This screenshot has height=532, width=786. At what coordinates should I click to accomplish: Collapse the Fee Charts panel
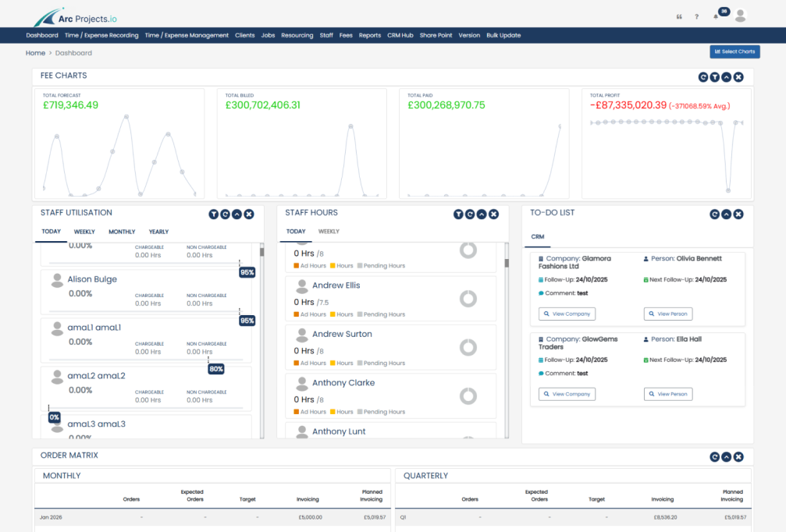pyautogui.click(x=727, y=77)
